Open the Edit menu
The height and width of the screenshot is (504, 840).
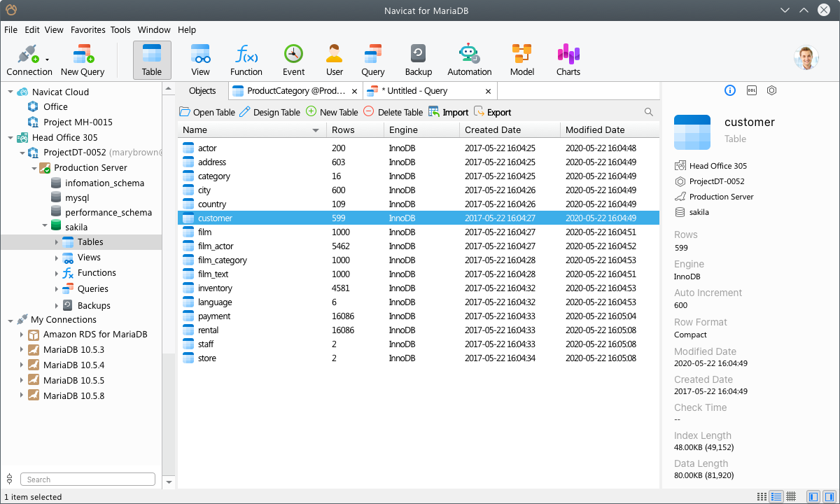tap(32, 30)
